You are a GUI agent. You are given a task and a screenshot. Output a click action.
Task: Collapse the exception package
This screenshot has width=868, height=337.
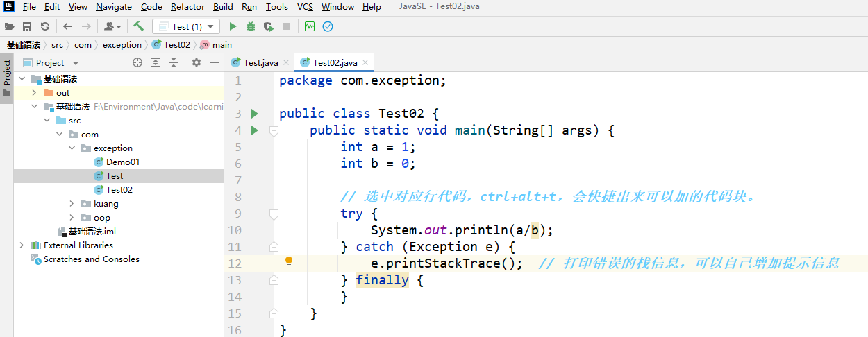[72, 148]
